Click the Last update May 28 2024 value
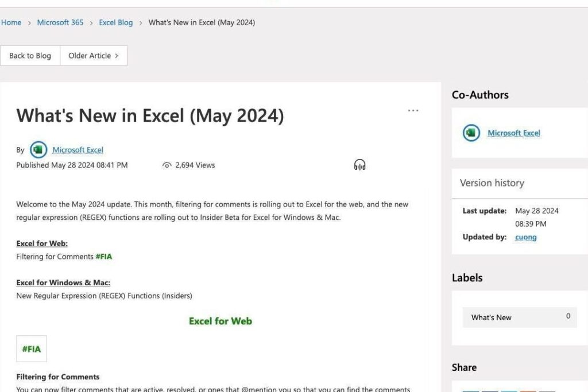The height and width of the screenshot is (392, 588). click(x=537, y=211)
